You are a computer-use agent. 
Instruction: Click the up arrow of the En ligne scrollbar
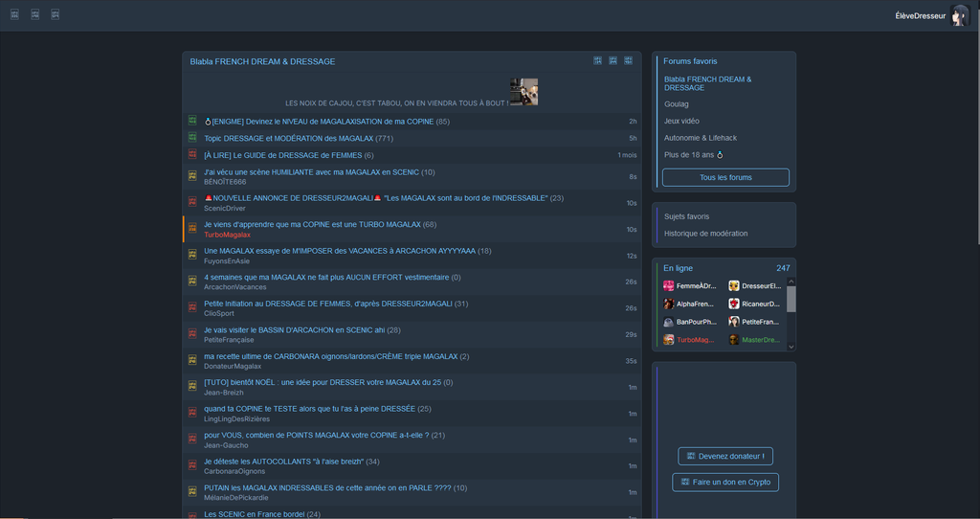point(791,282)
